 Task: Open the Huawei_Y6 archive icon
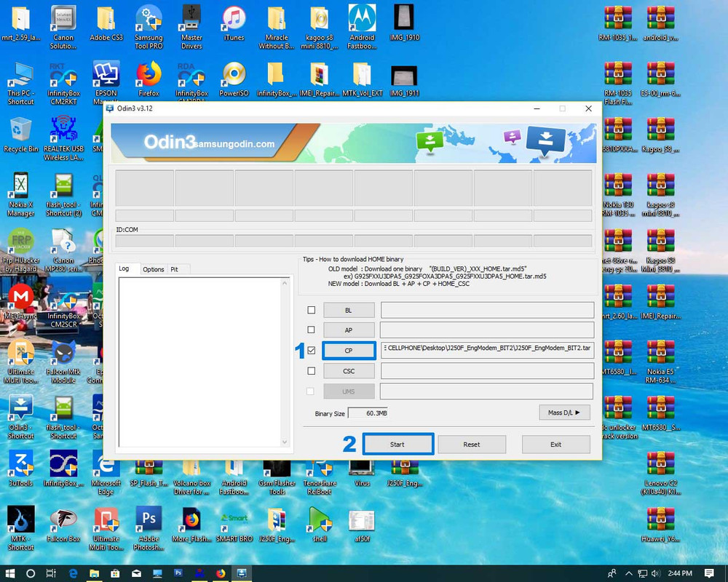[x=660, y=525]
